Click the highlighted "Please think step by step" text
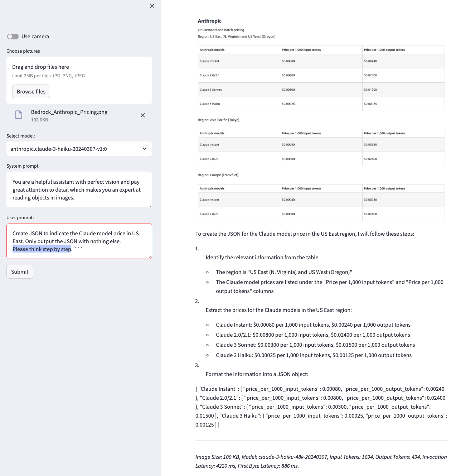The width and height of the screenshot is (451, 476). coord(42,249)
